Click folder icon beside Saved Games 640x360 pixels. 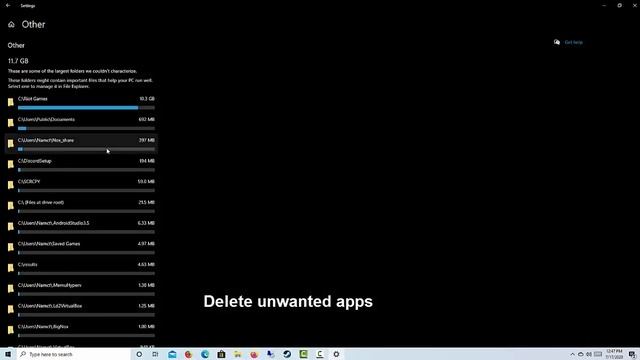pos(11,247)
